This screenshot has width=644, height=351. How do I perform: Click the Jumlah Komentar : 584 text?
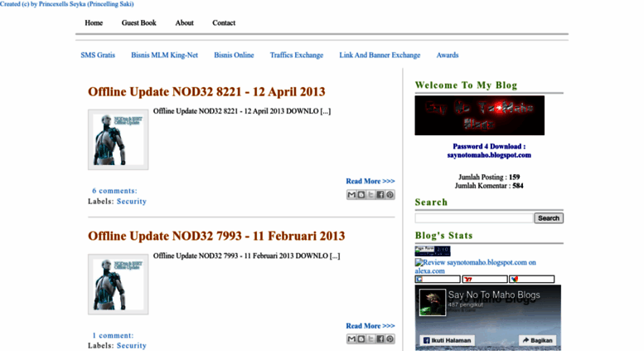pyautogui.click(x=489, y=186)
